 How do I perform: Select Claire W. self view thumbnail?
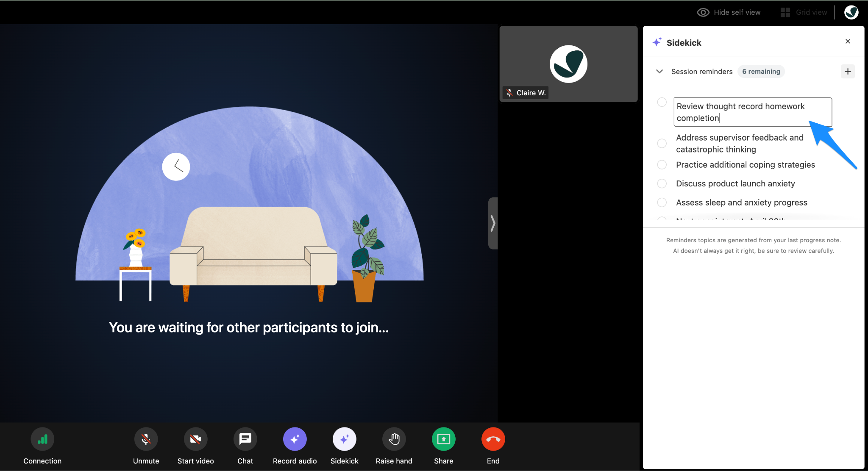[x=568, y=64]
